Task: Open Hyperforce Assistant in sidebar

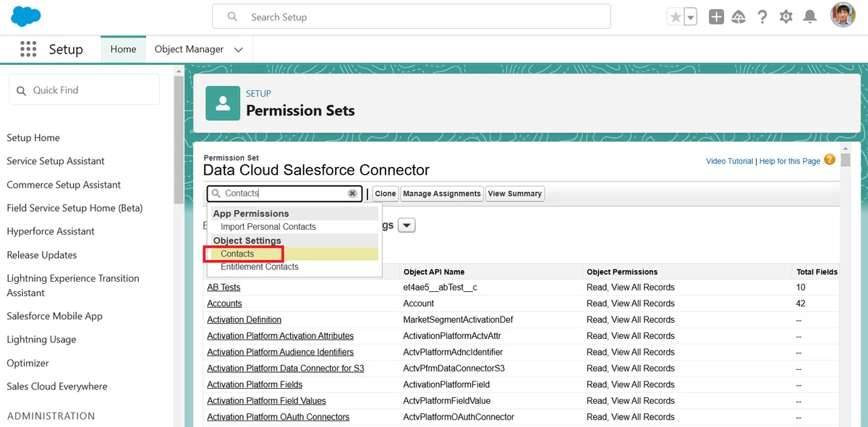Action: click(x=51, y=231)
